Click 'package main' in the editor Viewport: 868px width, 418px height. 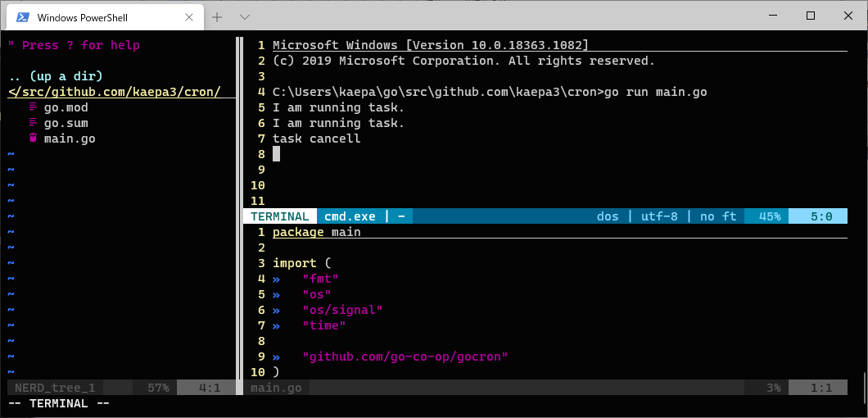pyautogui.click(x=317, y=232)
